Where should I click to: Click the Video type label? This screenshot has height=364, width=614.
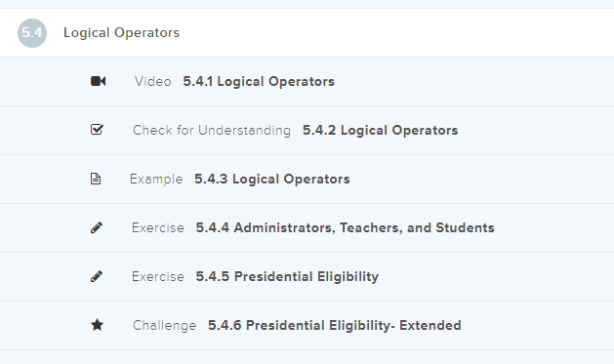coord(152,81)
